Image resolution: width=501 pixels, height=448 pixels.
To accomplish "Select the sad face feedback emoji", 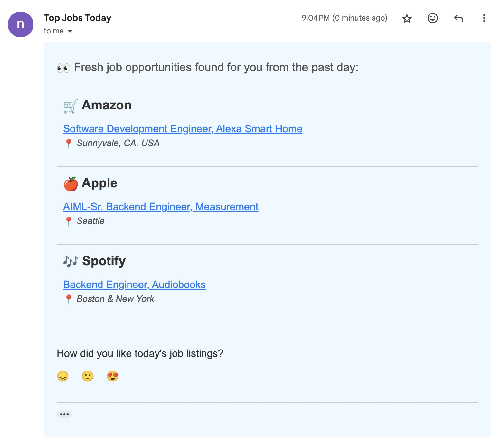I will [63, 376].
